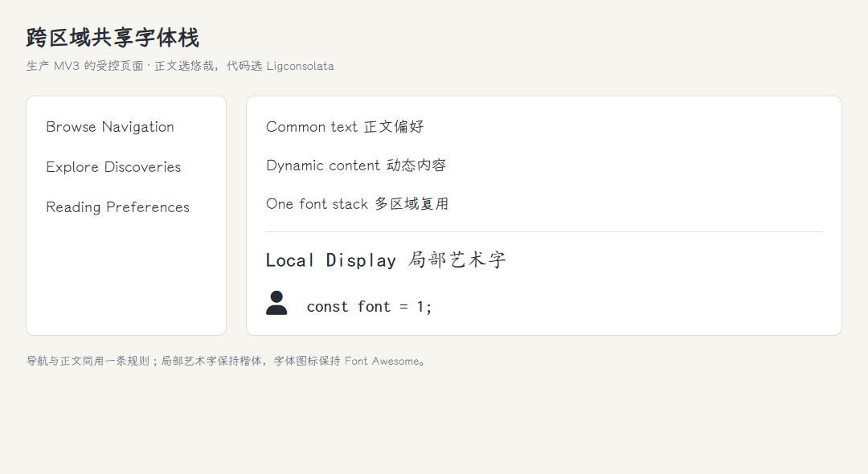This screenshot has height=474, width=868.
Task: Select the line "Common text 正文偏好"
Action: pos(345,127)
